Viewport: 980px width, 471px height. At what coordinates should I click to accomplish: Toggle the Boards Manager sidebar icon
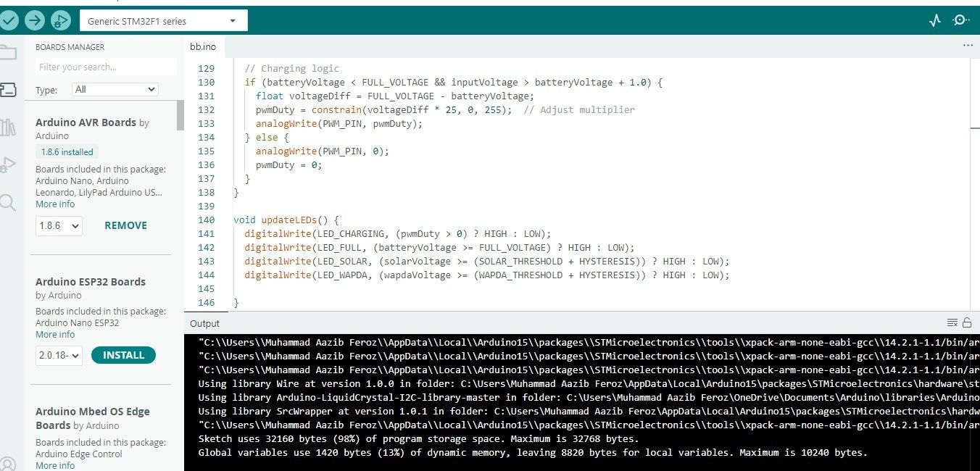tap(8, 90)
